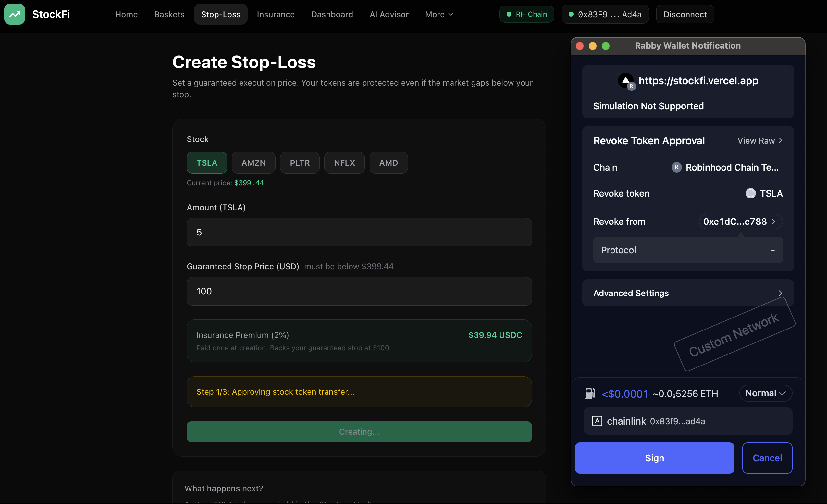
Task: Open the Normal gas speed dropdown
Action: pyautogui.click(x=765, y=393)
